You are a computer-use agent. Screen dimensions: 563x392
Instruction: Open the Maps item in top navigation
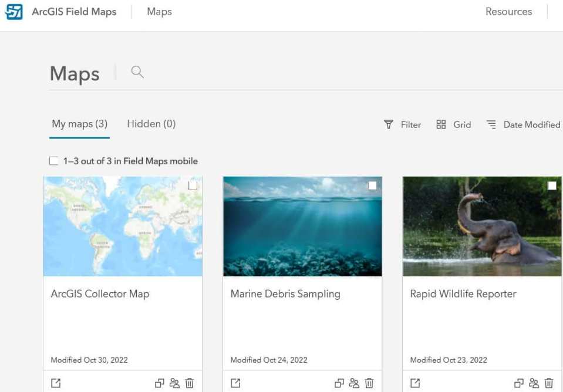160,12
